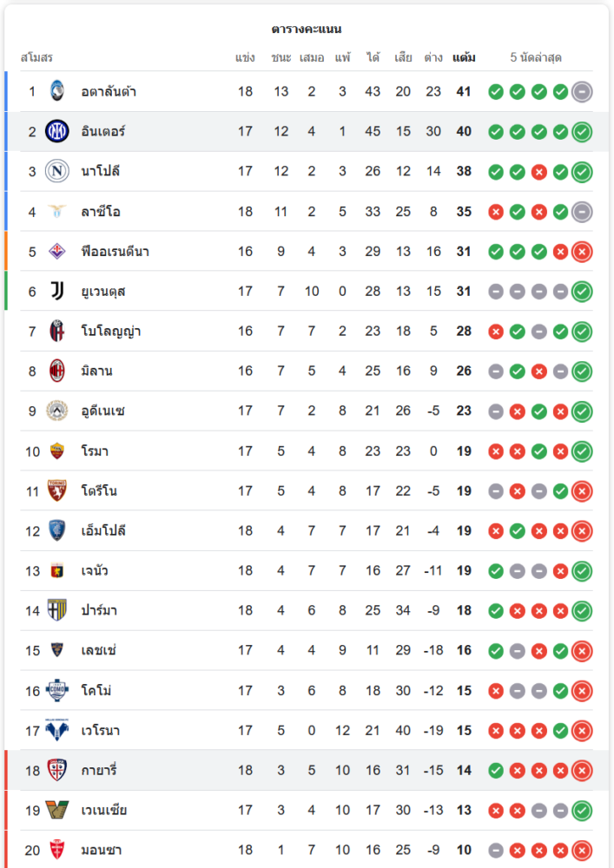Open the โบโลญญ่า team link
The width and height of the screenshot is (614, 868).
111,331
